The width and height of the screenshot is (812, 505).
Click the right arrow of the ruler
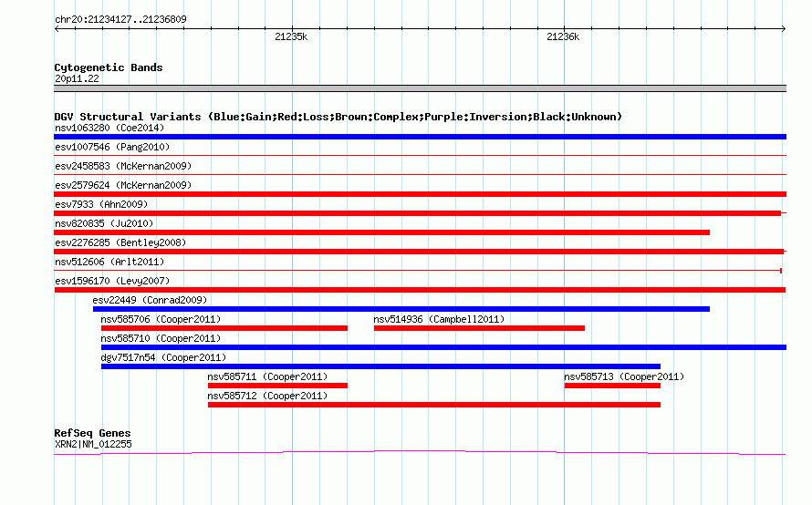[x=783, y=29]
